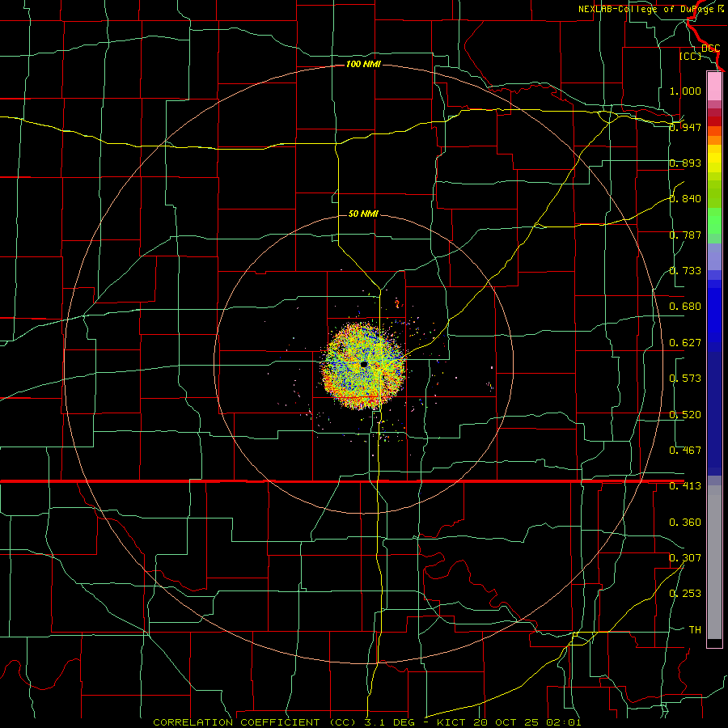
Task: Click the 0.413 color scale label
Action: click(685, 486)
